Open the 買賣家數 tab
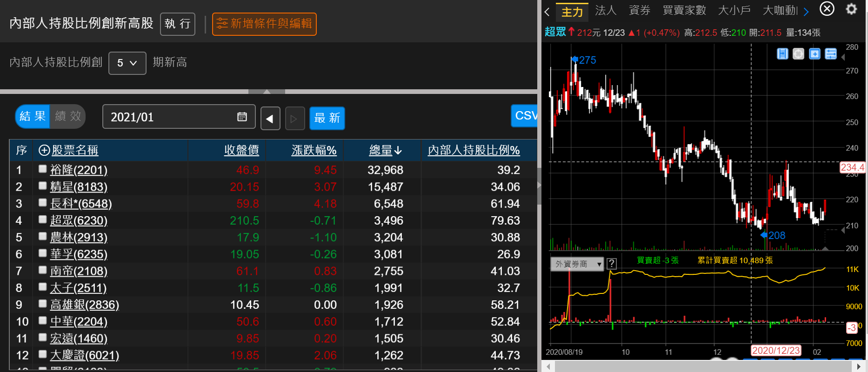Viewport: 868px width, 372px height. pos(684,11)
